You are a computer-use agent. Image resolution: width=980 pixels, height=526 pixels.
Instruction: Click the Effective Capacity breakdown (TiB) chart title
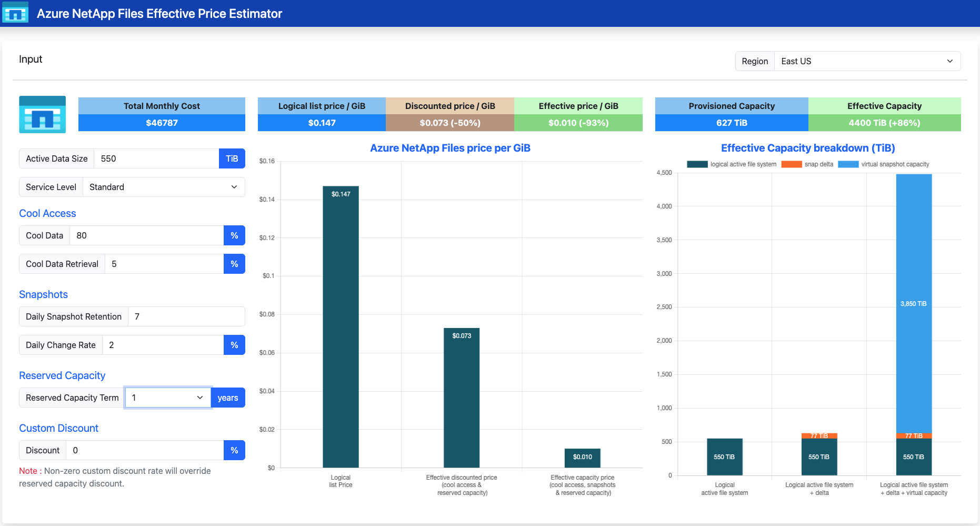point(808,148)
